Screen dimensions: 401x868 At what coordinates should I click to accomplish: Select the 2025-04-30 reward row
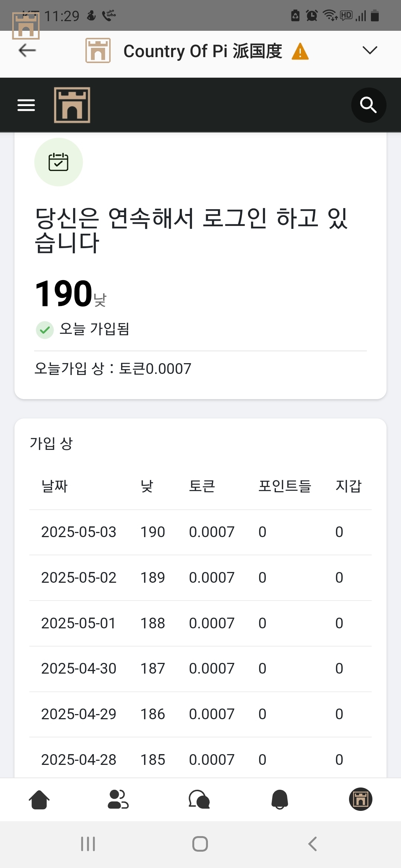tap(200, 669)
